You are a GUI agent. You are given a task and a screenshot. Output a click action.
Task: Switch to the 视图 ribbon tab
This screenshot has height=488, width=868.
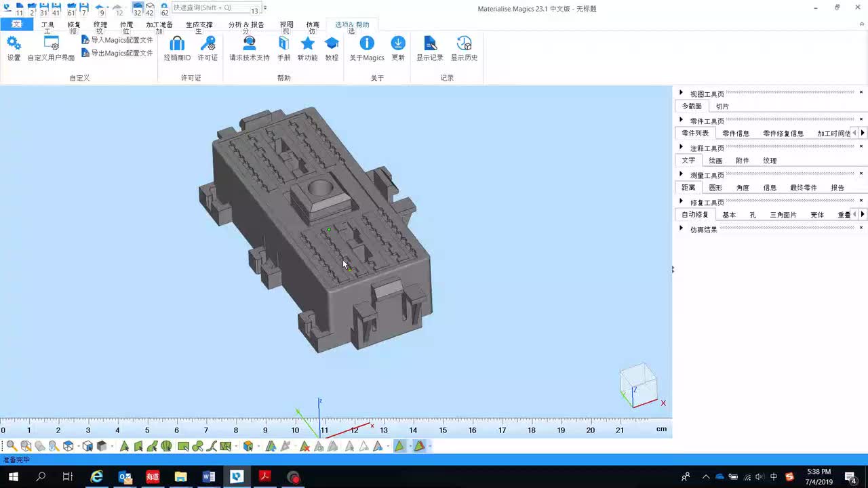pos(287,25)
